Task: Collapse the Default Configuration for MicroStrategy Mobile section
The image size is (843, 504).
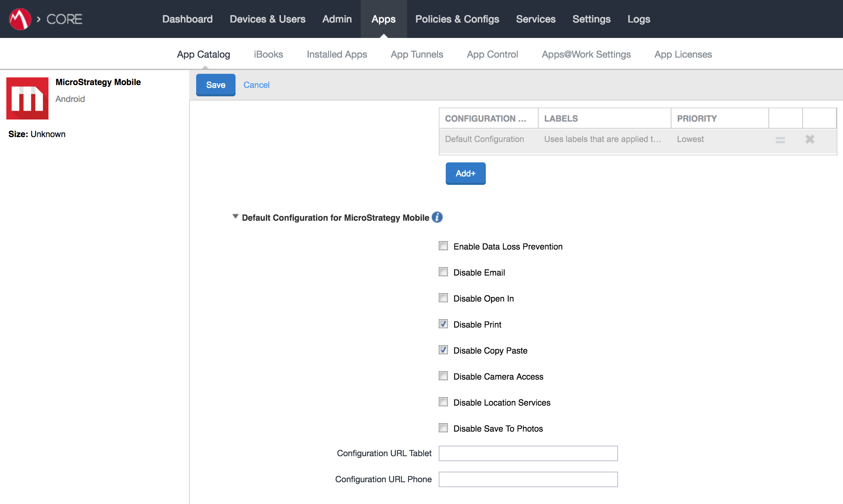Action: point(235,217)
